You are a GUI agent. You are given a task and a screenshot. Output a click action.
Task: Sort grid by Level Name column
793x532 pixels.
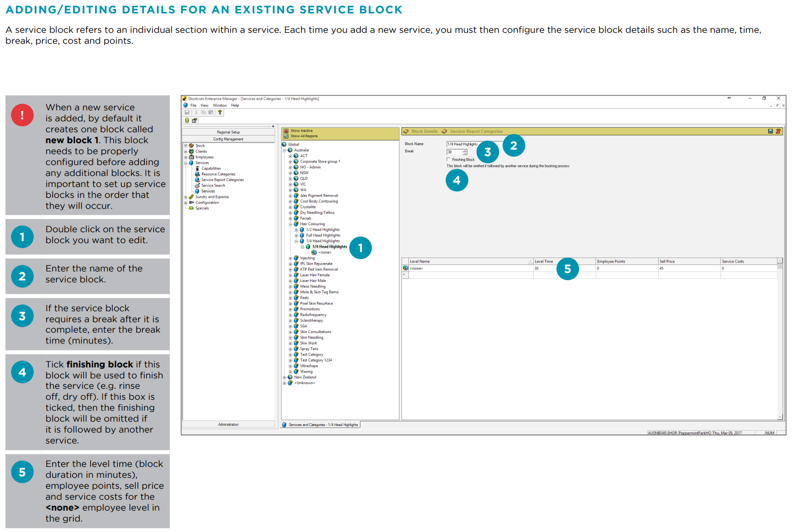click(471, 261)
